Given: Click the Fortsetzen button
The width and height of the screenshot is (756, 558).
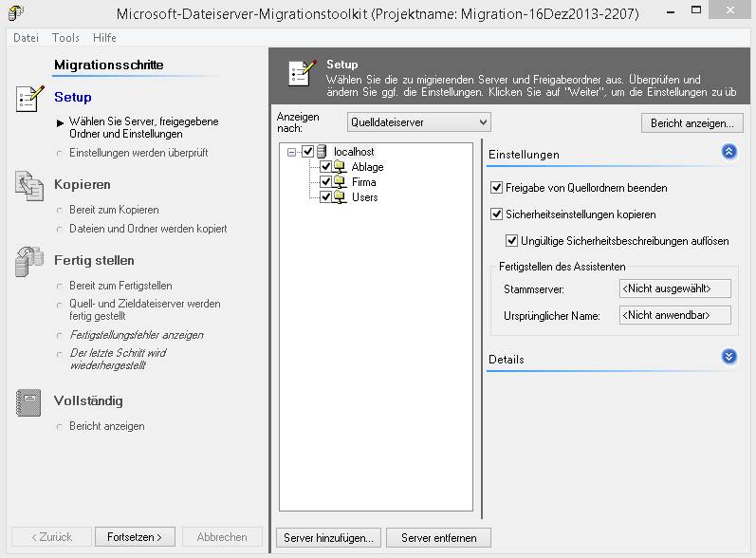Looking at the screenshot, I should [135, 537].
